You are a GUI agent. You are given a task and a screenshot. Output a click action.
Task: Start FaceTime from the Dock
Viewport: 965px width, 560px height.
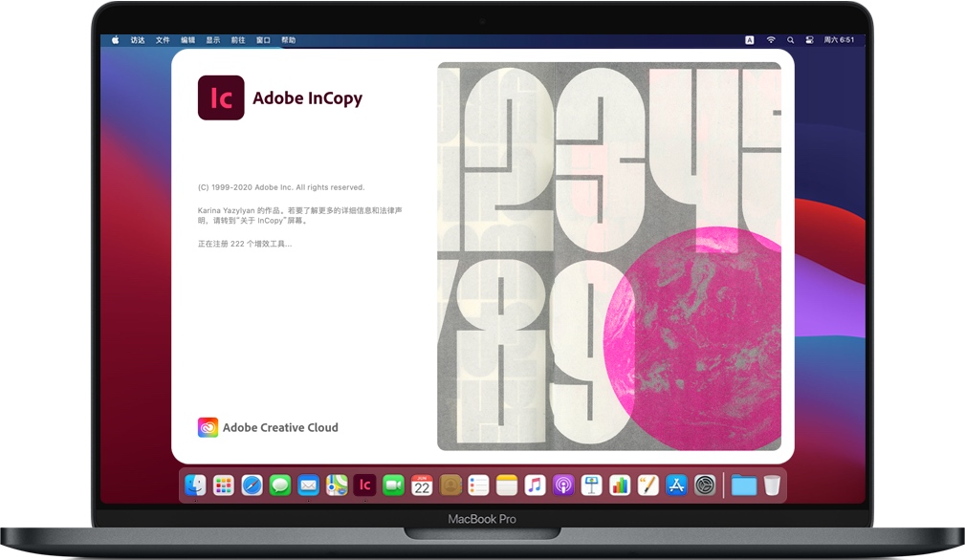click(392, 485)
